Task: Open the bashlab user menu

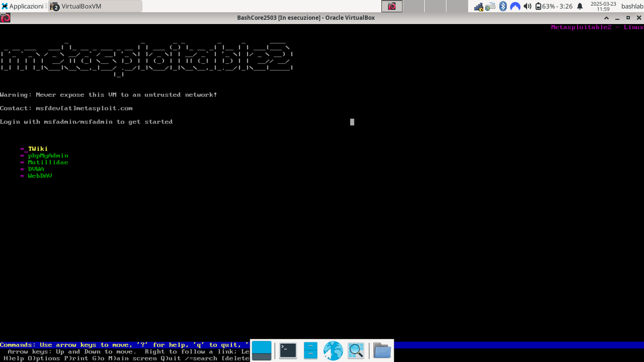Action: tap(632, 6)
